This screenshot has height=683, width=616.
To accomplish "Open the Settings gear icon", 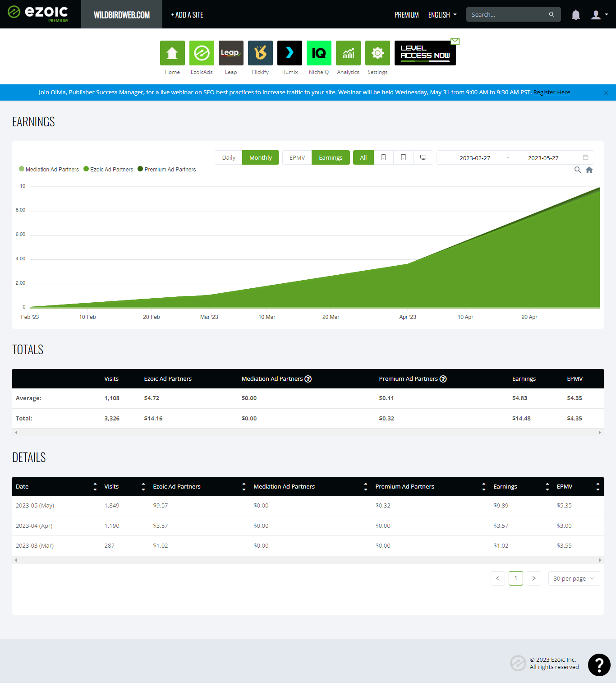I will point(377,53).
